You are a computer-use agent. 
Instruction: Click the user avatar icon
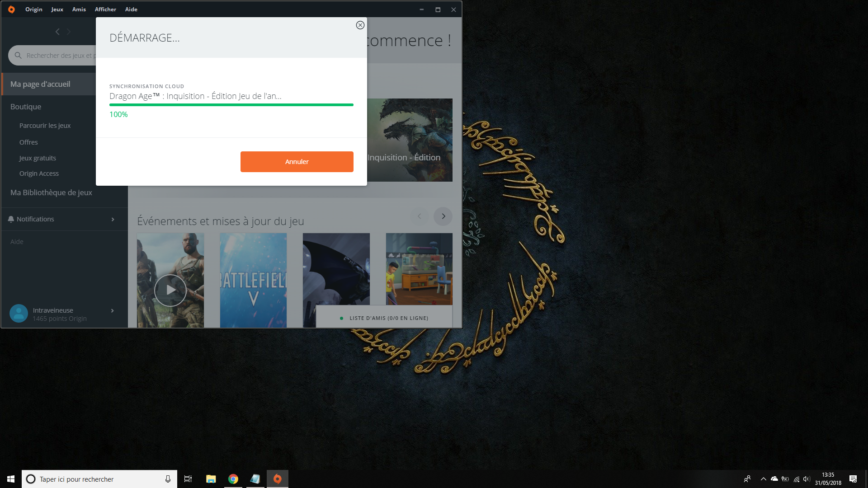(19, 314)
